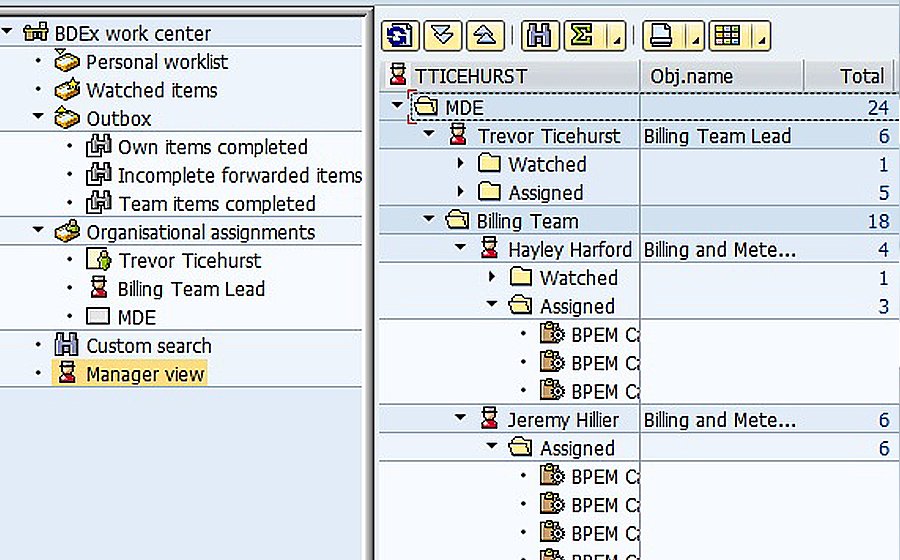Select Billing Team Lead in the left tree
This screenshot has width=900, height=560.
[x=191, y=289]
